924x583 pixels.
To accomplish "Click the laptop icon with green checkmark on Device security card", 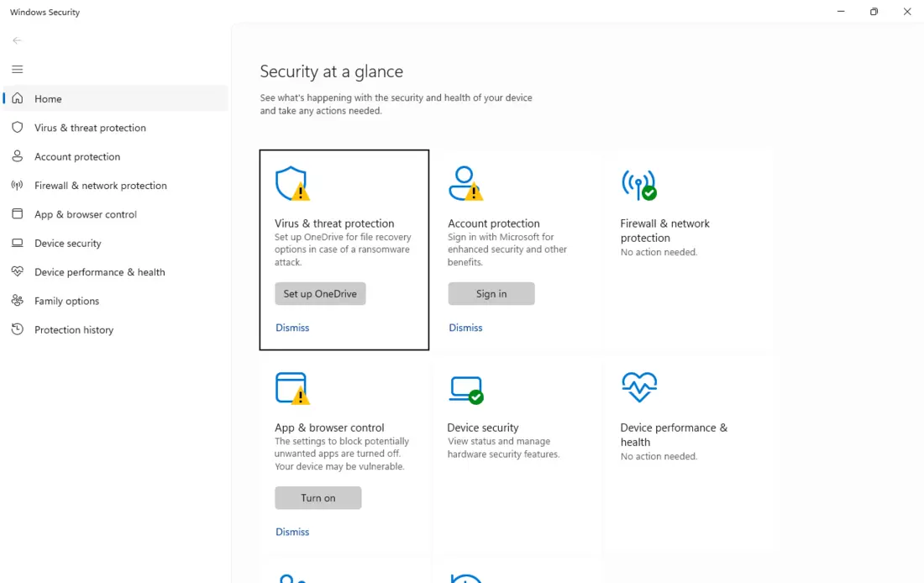I will point(466,390).
